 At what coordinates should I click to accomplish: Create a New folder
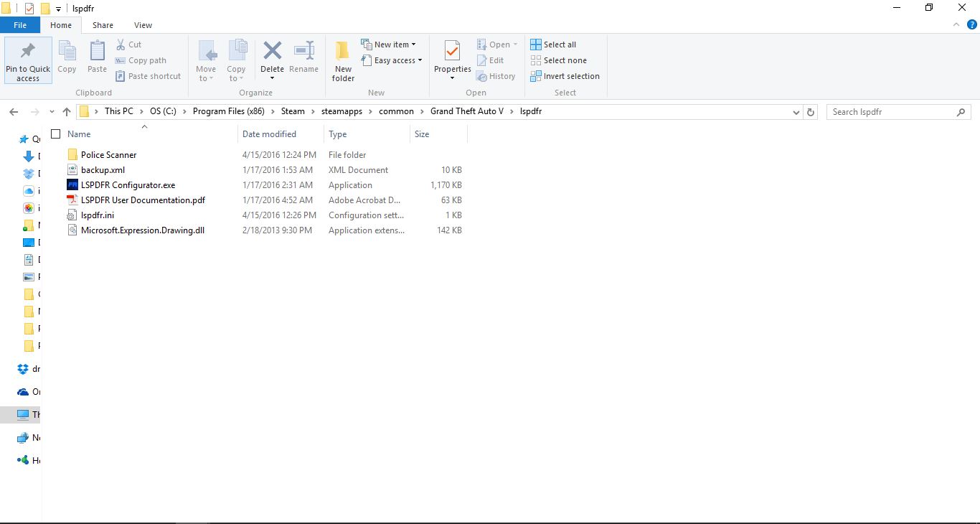pos(343,61)
